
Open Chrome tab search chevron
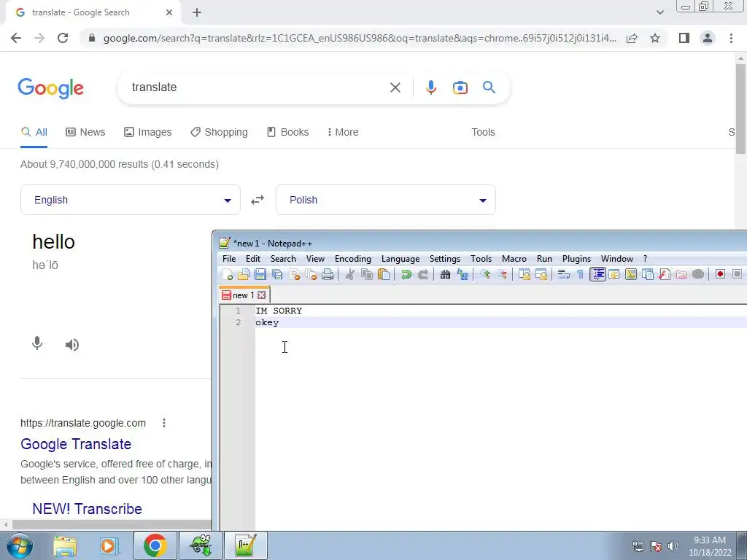click(659, 12)
